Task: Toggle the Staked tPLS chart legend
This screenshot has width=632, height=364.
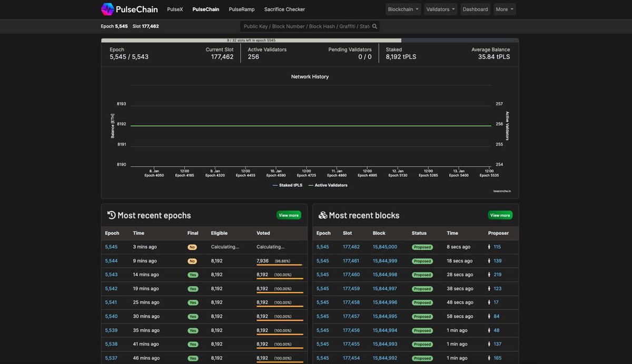Action: [288, 185]
